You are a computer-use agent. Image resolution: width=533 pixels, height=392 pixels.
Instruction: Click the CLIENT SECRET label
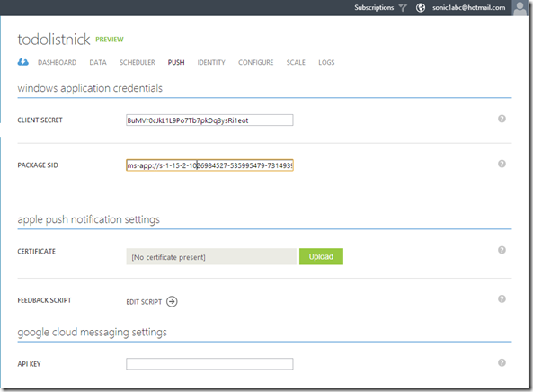(x=40, y=120)
